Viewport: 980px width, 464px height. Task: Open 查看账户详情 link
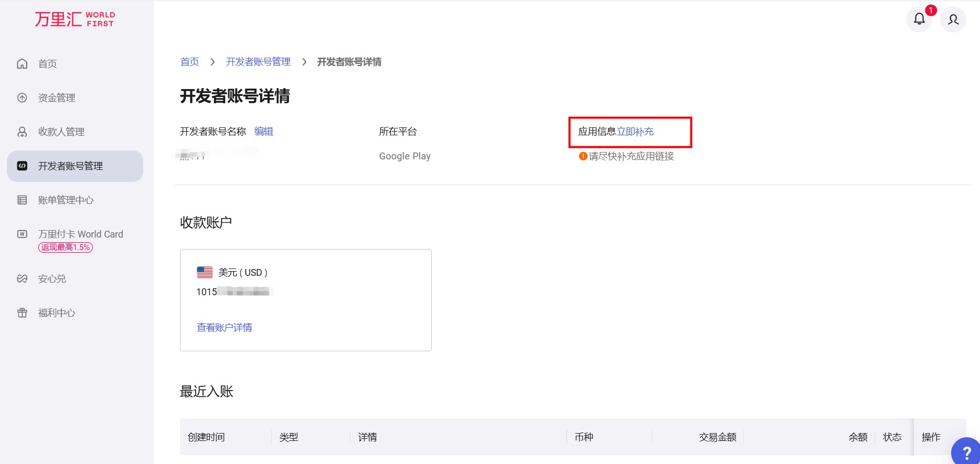point(224,328)
